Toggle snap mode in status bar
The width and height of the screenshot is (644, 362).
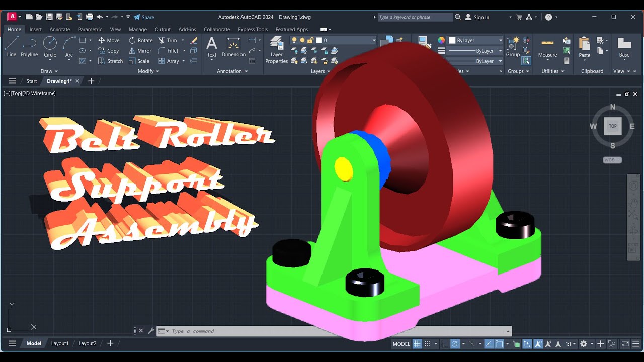[x=427, y=344]
